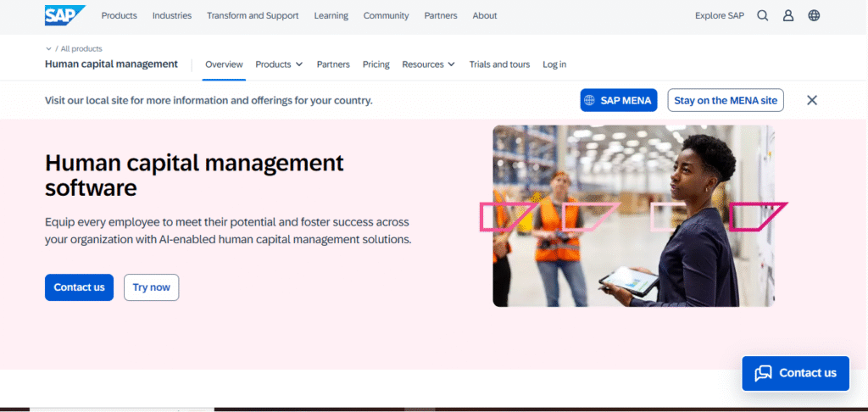
Task: Click Stay on the MENA site
Action: point(726,100)
